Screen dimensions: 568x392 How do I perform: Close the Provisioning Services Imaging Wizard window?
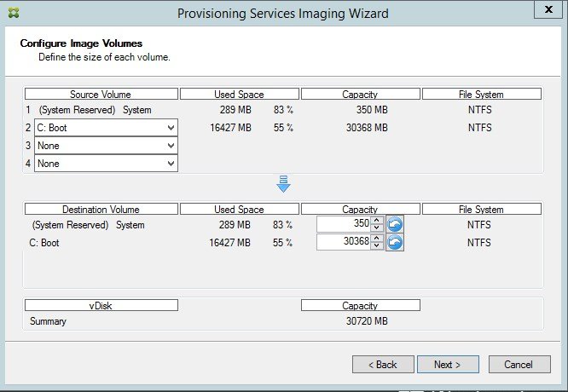[548, 10]
